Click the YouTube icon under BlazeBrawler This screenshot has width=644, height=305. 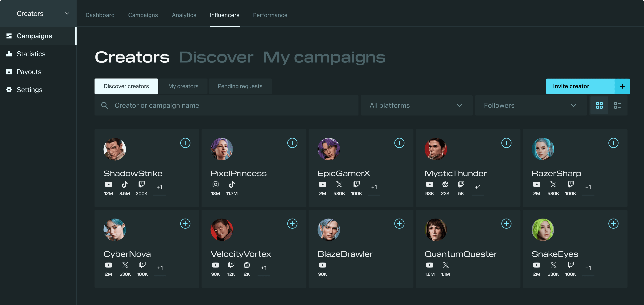point(322,265)
